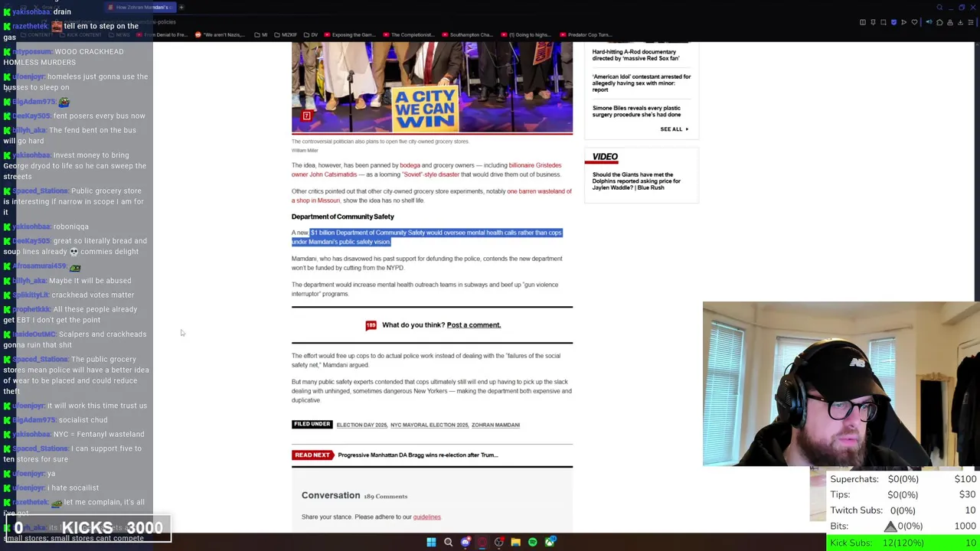Open the comment 'guidelines' link
The image size is (980, 551).
[426, 517]
